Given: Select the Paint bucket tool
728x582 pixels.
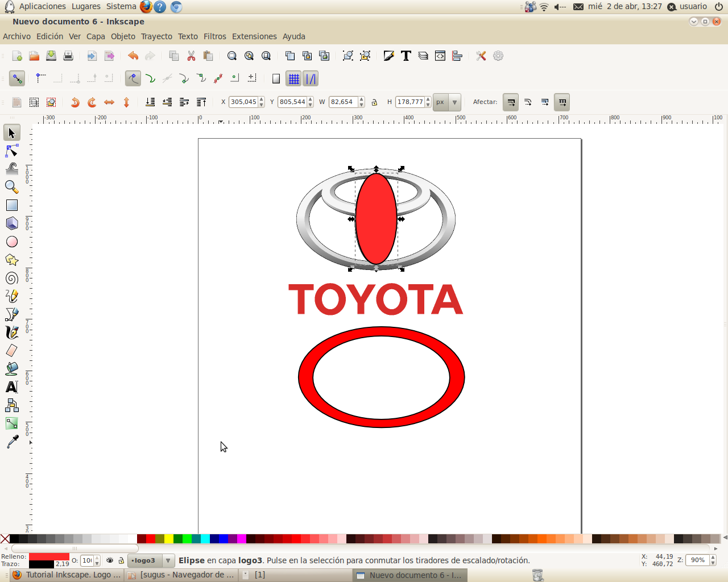Looking at the screenshot, I should click(11, 369).
